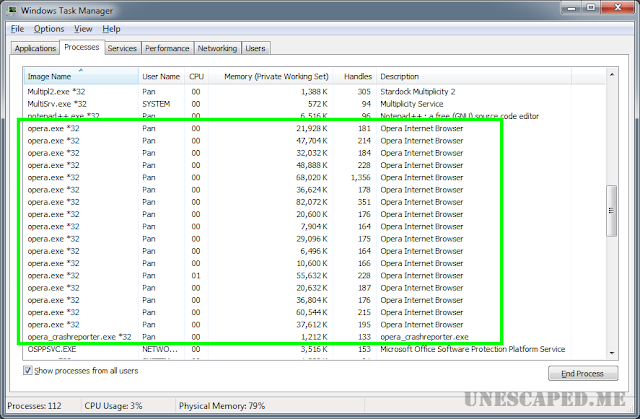Select opera.exe row using 6,496 K
Viewport: 640px width, 419px height.
314,251
